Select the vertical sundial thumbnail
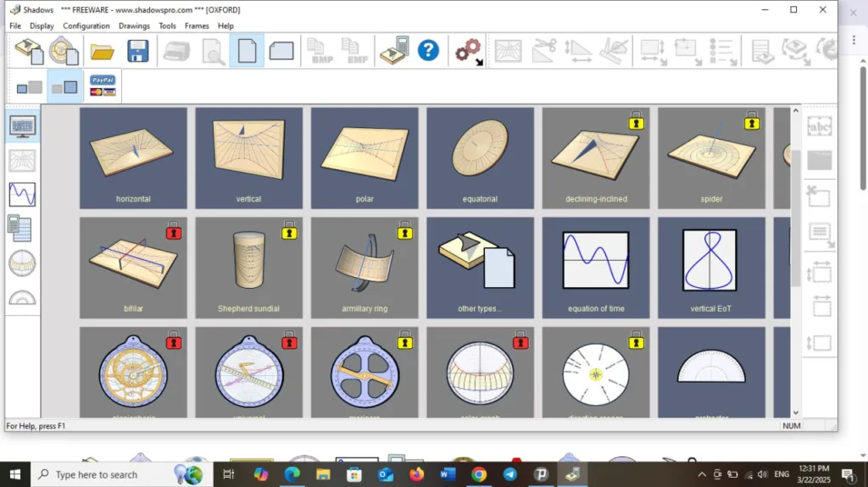The width and height of the screenshot is (868, 487). coord(249,158)
